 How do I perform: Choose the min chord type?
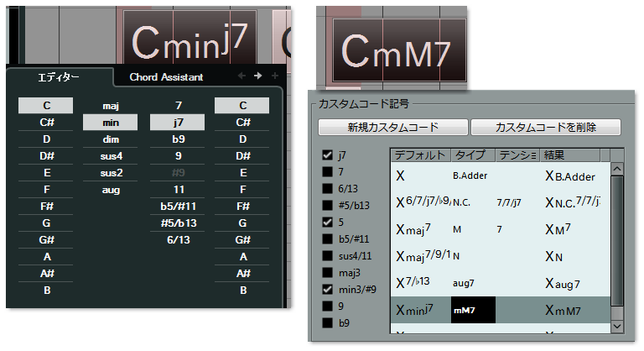[x=111, y=123]
